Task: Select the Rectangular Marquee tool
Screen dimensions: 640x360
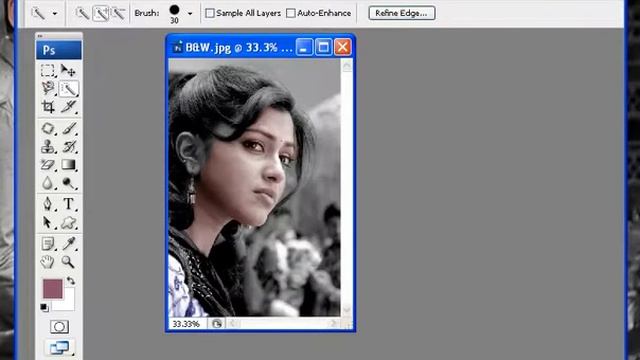Action: tap(48, 71)
